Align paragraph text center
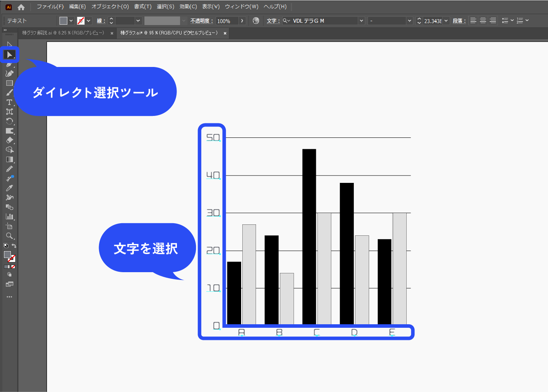548x392 pixels. coord(483,21)
